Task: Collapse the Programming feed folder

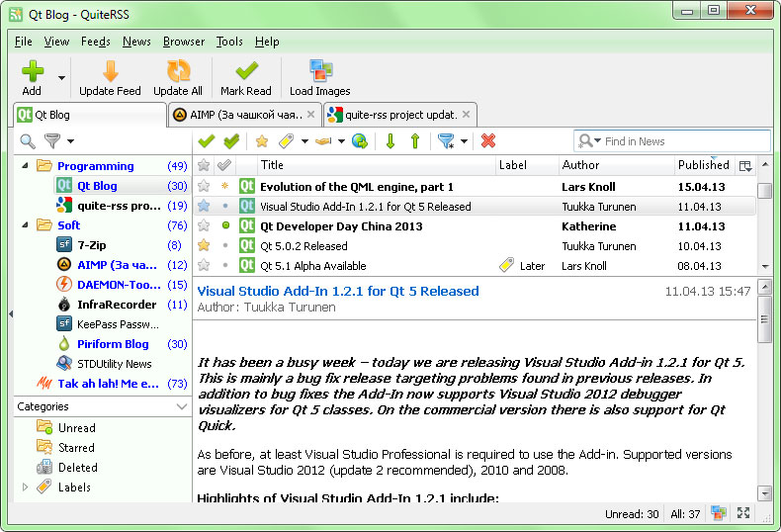Action: tap(25, 166)
